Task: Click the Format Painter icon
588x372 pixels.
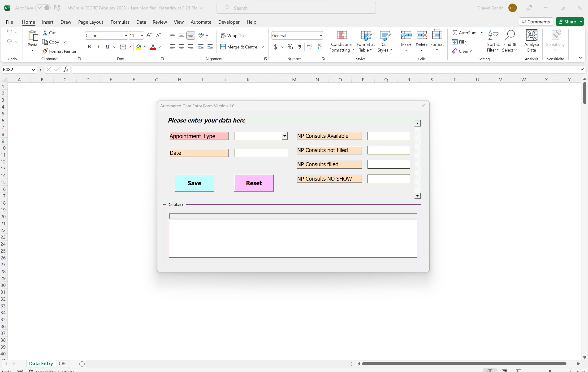Action: point(45,51)
